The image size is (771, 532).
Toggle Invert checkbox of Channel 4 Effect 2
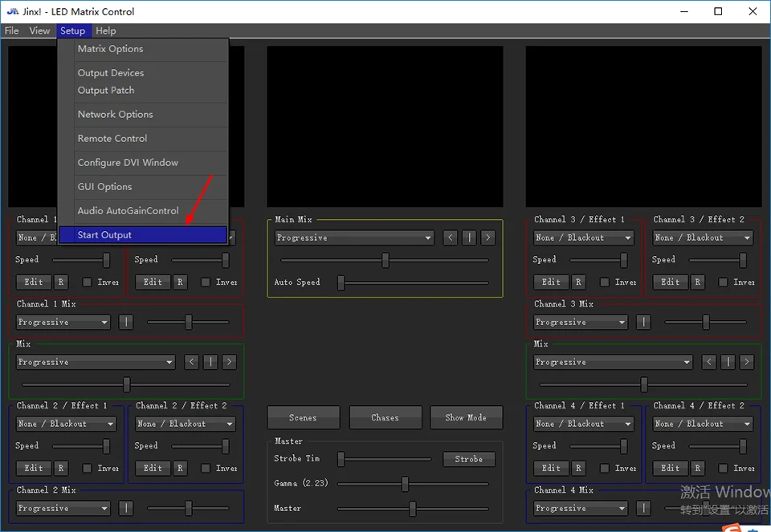(x=723, y=468)
